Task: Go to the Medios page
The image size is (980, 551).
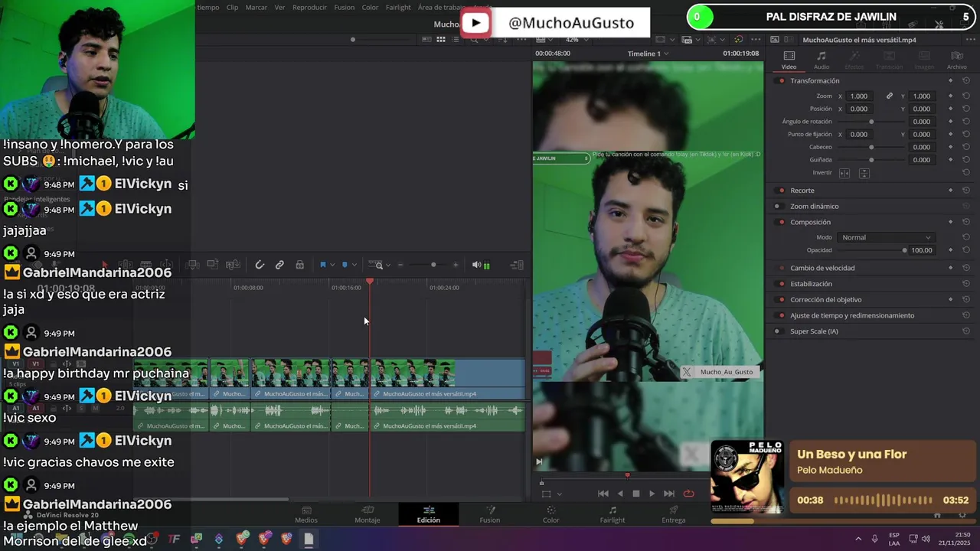Action: (x=306, y=514)
